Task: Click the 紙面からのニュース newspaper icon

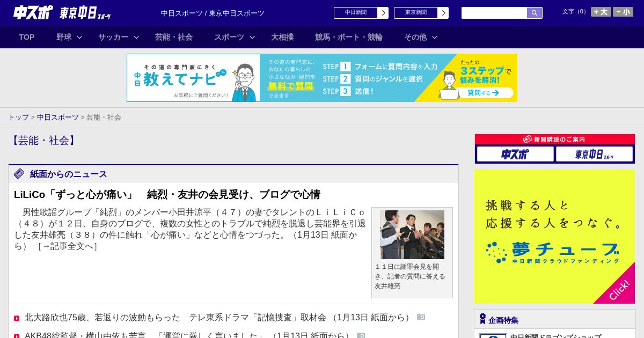Action: (19, 173)
